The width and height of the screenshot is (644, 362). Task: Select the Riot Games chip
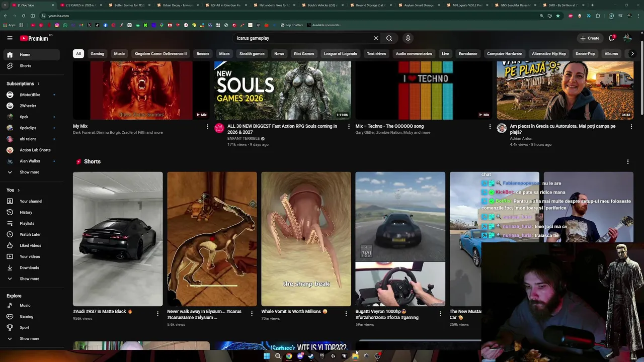[x=304, y=54]
